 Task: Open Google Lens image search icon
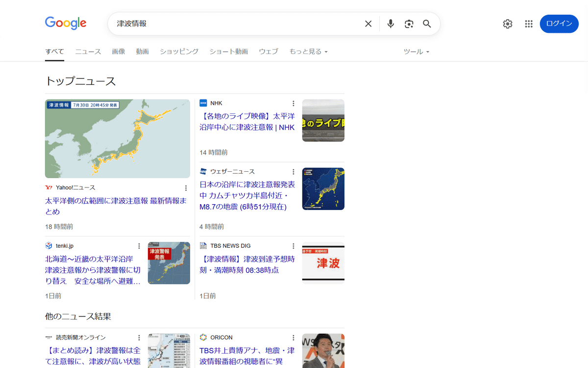point(409,24)
